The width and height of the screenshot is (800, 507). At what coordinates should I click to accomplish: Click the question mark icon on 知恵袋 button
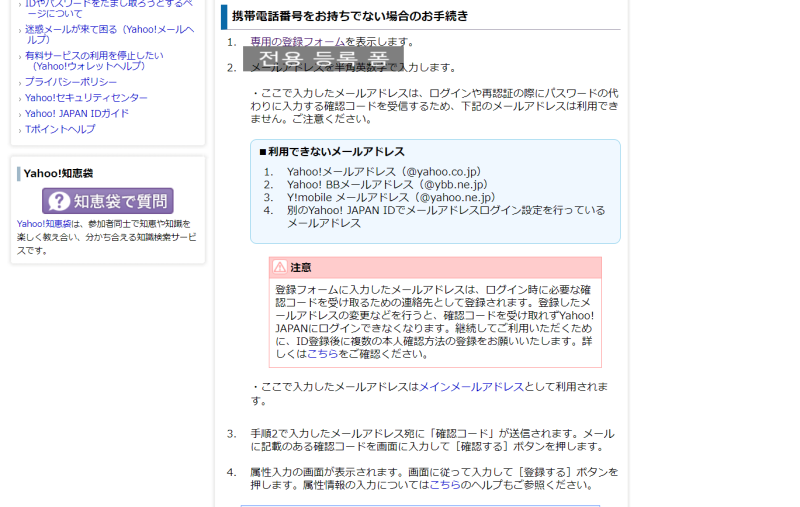59,201
